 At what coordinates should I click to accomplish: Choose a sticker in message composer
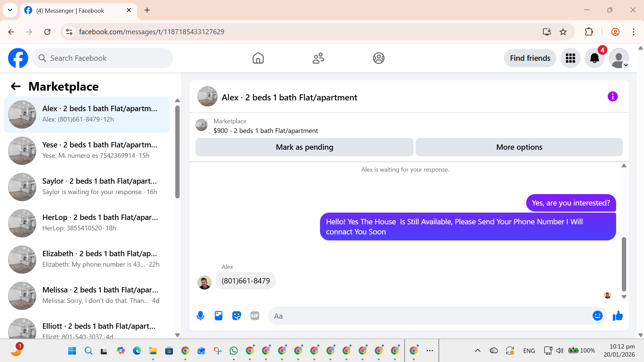[x=237, y=316]
